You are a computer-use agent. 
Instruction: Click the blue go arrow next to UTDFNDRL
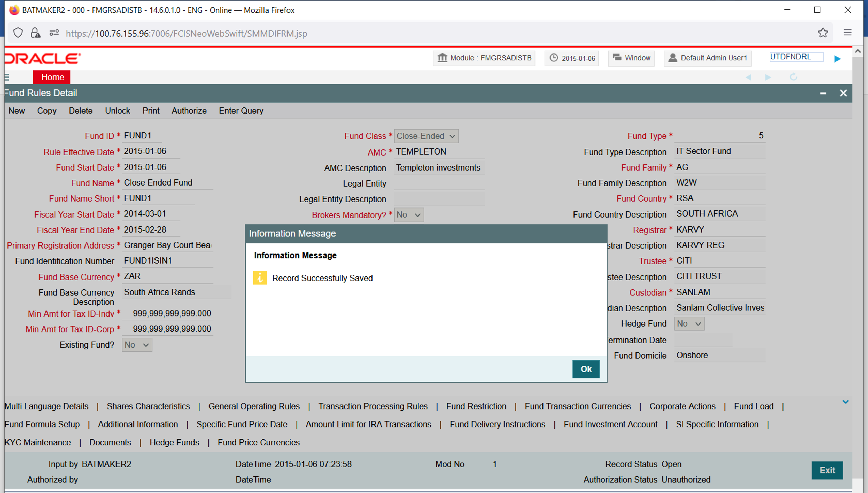click(x=837, y=59)
